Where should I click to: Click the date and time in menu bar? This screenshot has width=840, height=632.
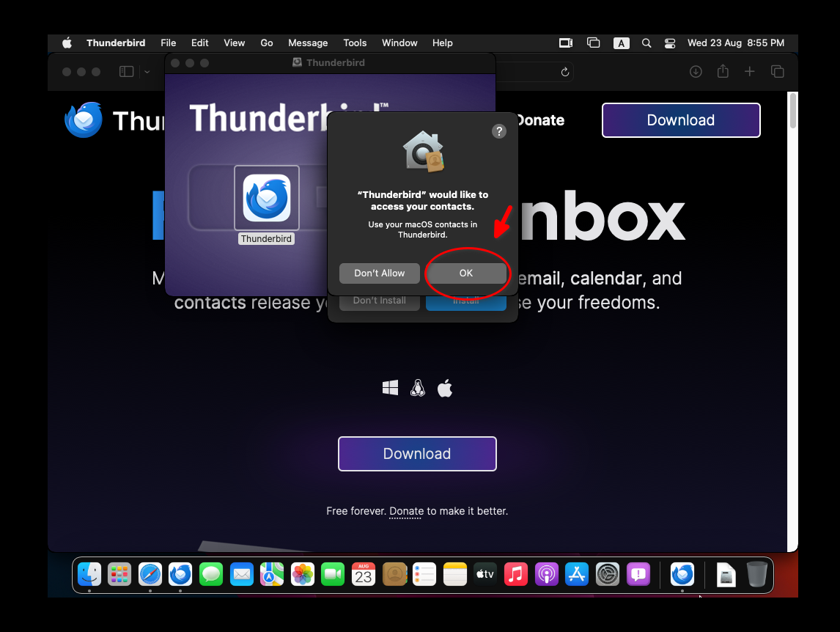735,43
